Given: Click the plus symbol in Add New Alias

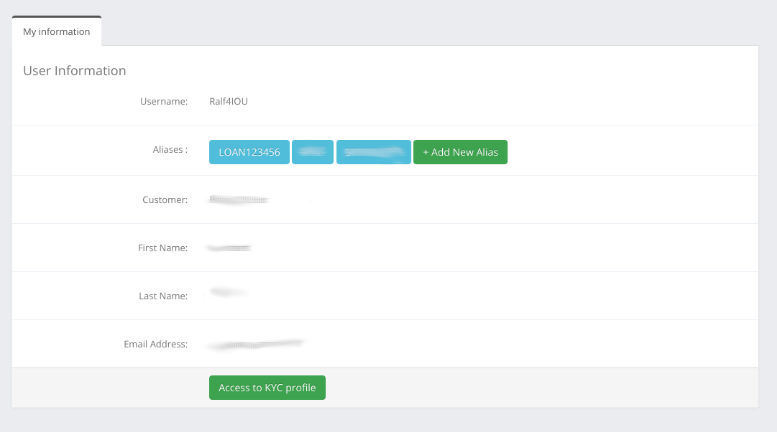Looking at the screenshot, I should click(x=425, y=152).
